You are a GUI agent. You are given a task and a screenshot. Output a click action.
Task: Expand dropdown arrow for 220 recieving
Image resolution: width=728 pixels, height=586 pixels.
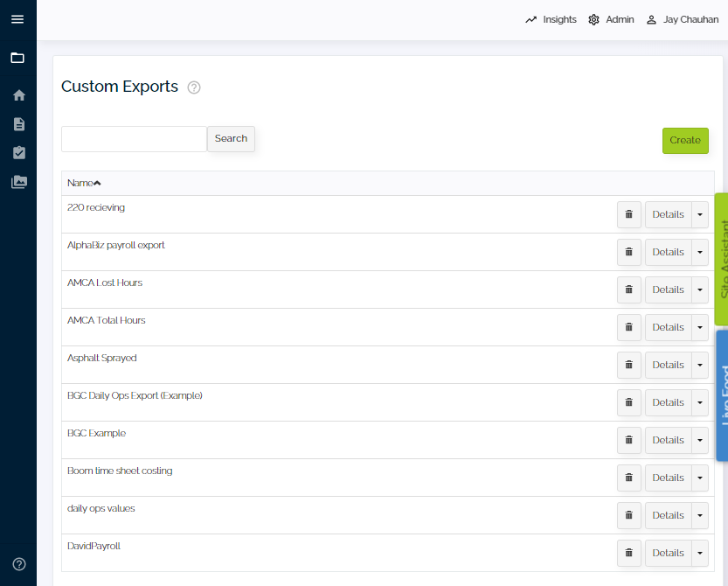[700, 214]
